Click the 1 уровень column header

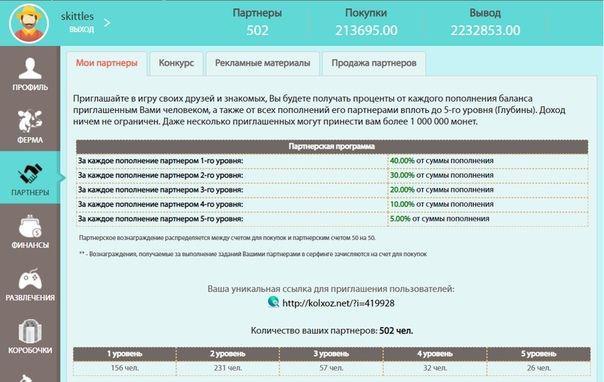pyautogui.click(x=124, y=354)
